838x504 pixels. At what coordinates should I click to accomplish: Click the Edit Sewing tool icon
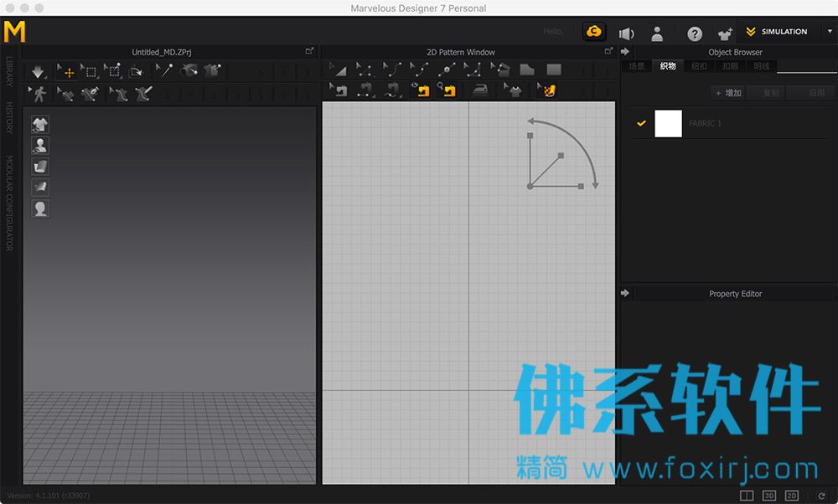click(341, 90)
